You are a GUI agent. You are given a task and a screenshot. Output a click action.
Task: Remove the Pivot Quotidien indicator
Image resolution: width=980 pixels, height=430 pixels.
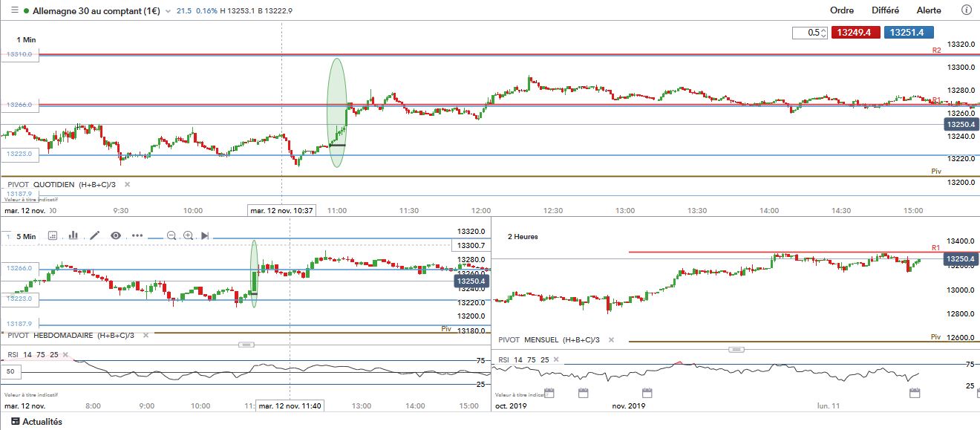click(x=127, y=184)
